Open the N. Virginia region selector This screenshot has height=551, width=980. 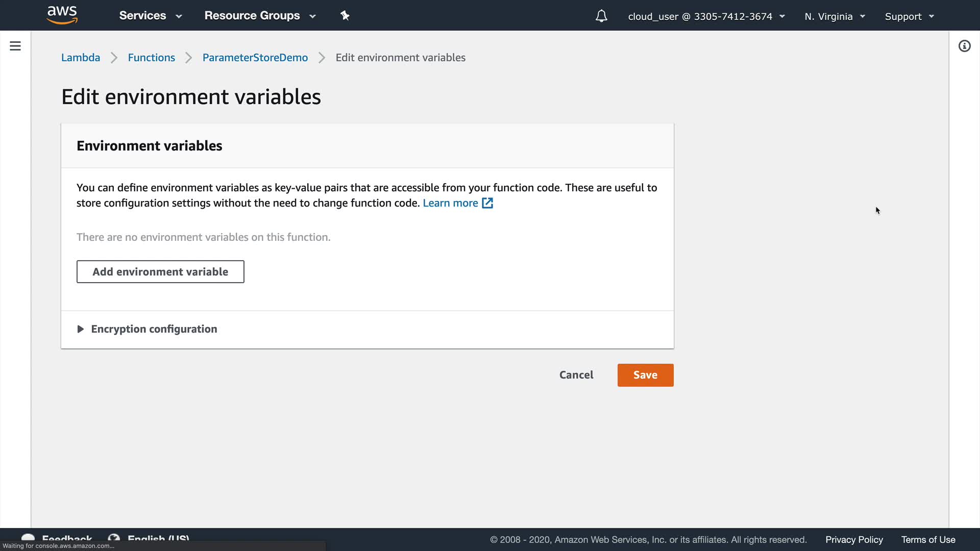(x=835, y=16)
